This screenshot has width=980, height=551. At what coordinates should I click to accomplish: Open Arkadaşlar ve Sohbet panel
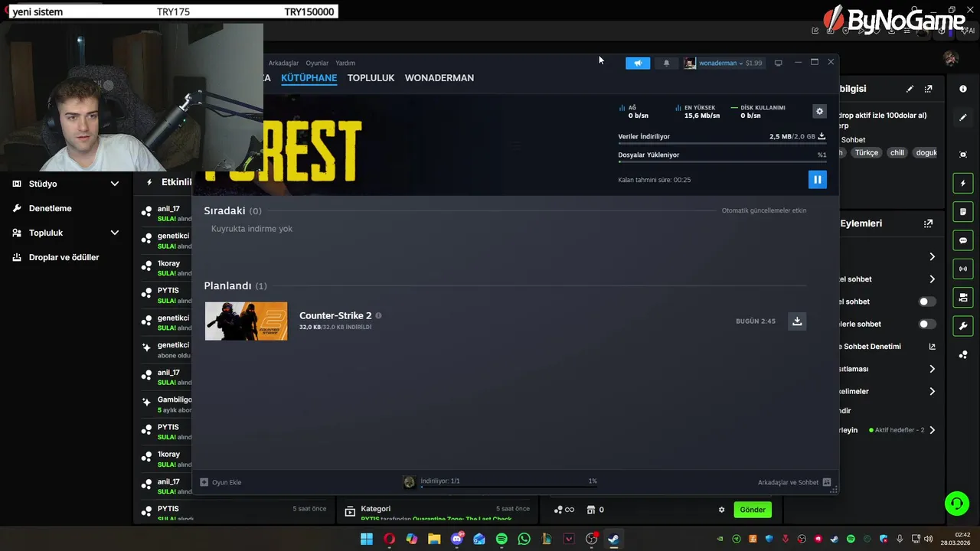click(x=794, y=482)
